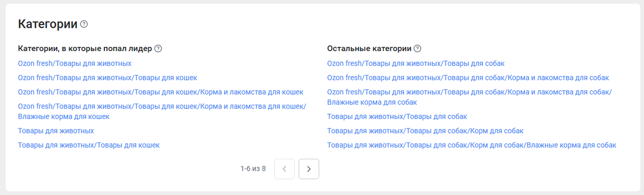Go to the next page of categories
644x195 pixels.
[x=309, y=169]
